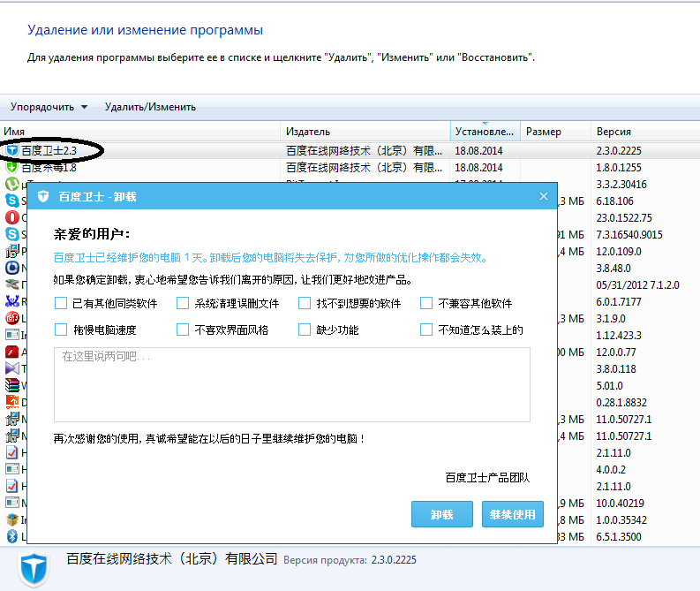Click the version cell 1.8.0.1255

click(619, 168)
